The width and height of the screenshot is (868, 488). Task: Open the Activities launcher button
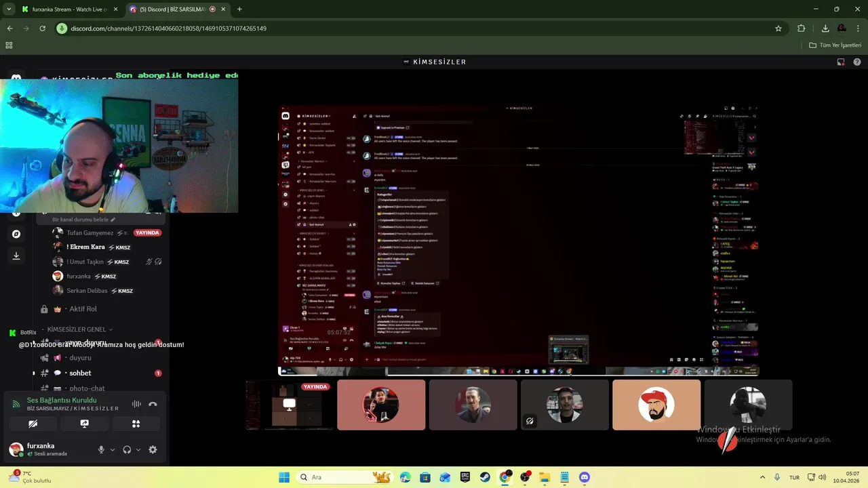click(x=136, y=424)
